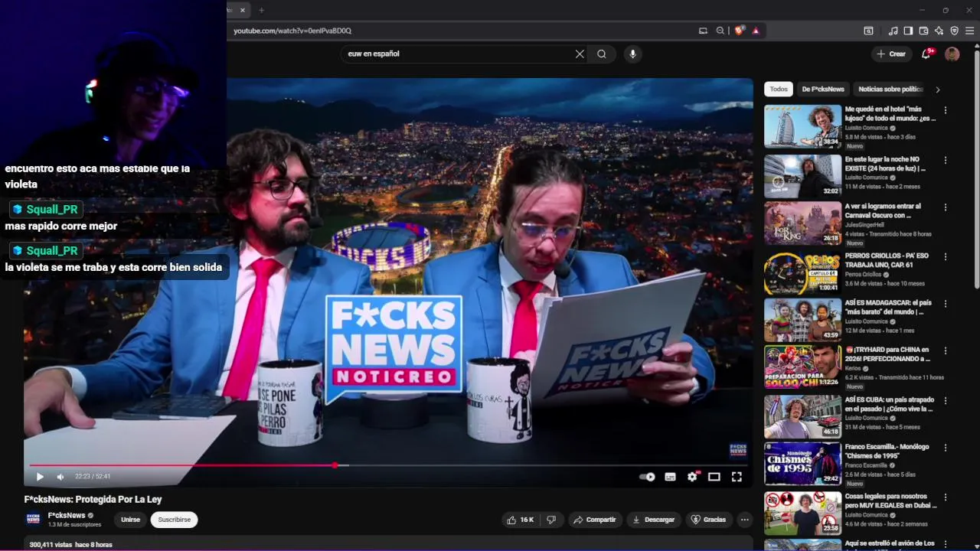
Task: Open options for 'Chismes de 1995' video
Action: coord(946,448)
